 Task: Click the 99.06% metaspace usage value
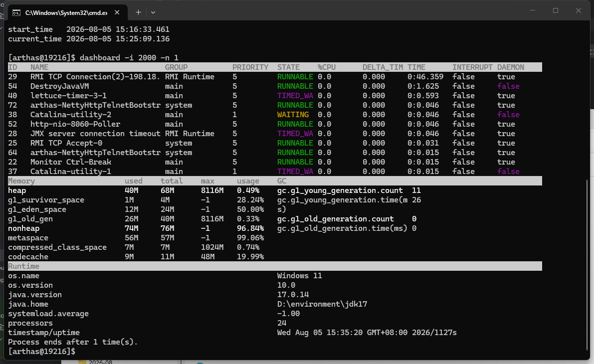coord(250,237)
